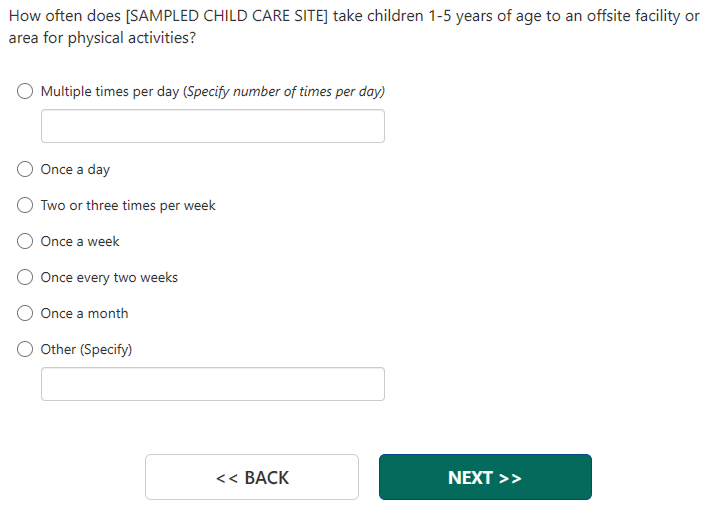Click the 'Two or three times per week' label
Screen dimensions: 704x523
click(128, 205)
